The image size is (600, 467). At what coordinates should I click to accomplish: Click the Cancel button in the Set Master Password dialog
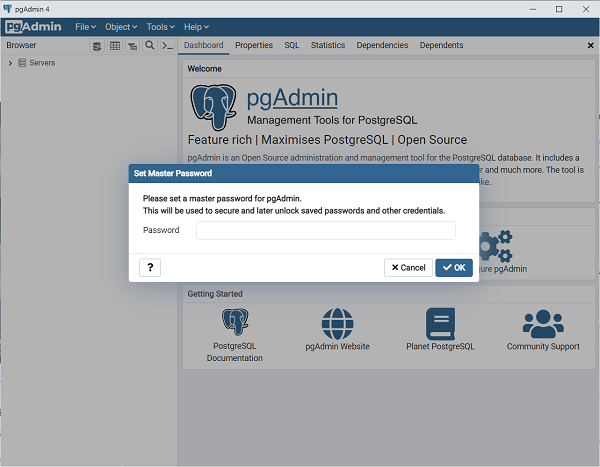[408, 268]
